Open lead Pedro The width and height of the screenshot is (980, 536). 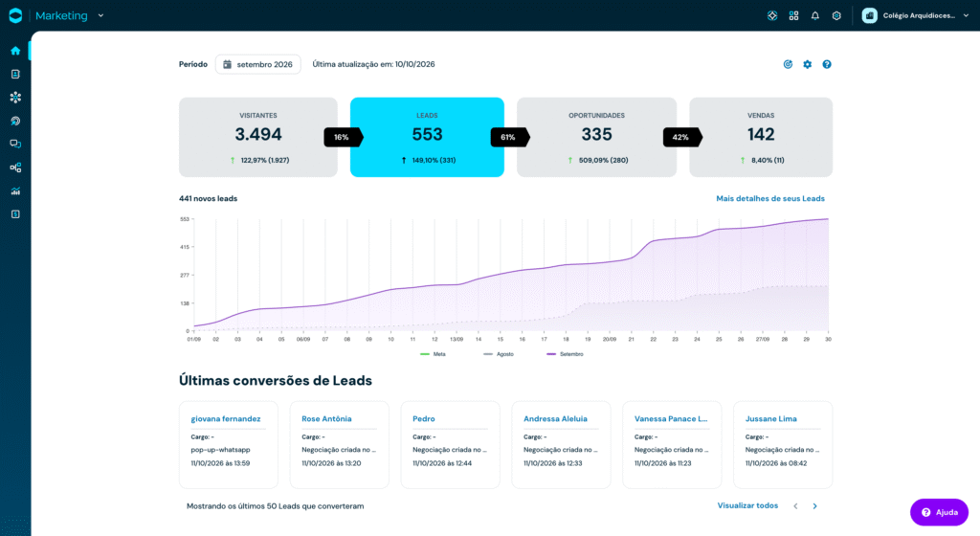pos(424,418)
